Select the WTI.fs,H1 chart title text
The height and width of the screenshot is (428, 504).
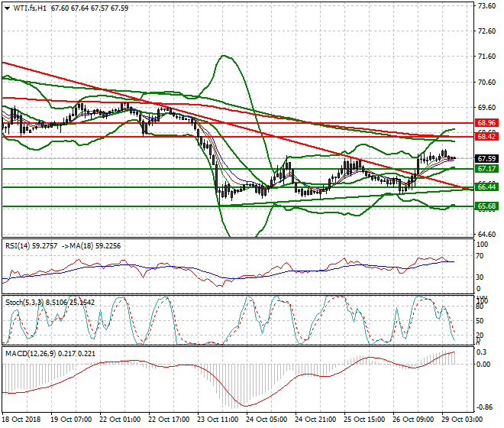(x=31, y=8)
